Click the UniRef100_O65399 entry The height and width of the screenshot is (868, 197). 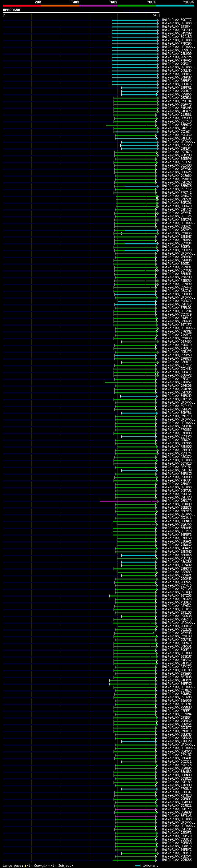pyautogui.click(x=177, y=118)
